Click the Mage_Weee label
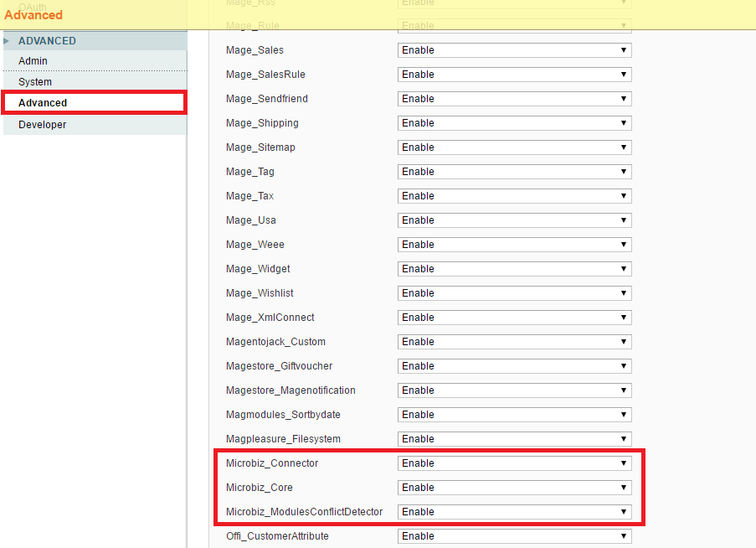Screen dimensions: 756x548 pyautogui.click(x=255, y=245)
